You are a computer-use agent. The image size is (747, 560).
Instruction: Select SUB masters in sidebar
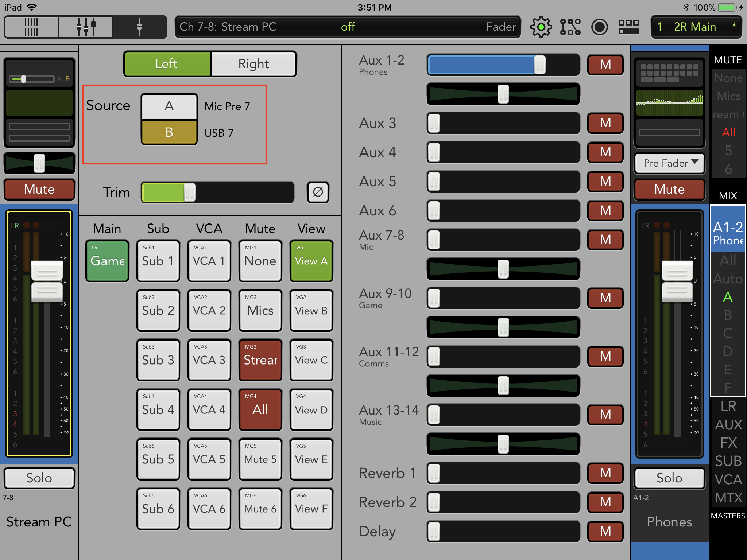728,461
